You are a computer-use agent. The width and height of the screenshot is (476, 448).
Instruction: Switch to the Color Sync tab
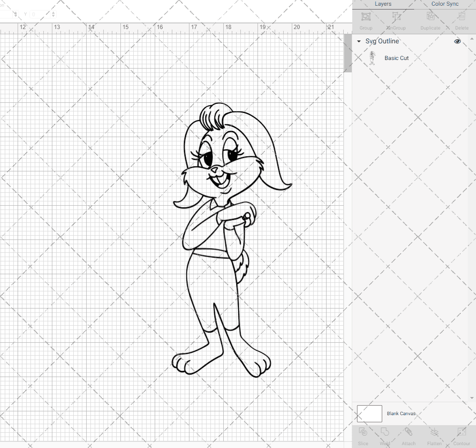click(x=445, y=4)
